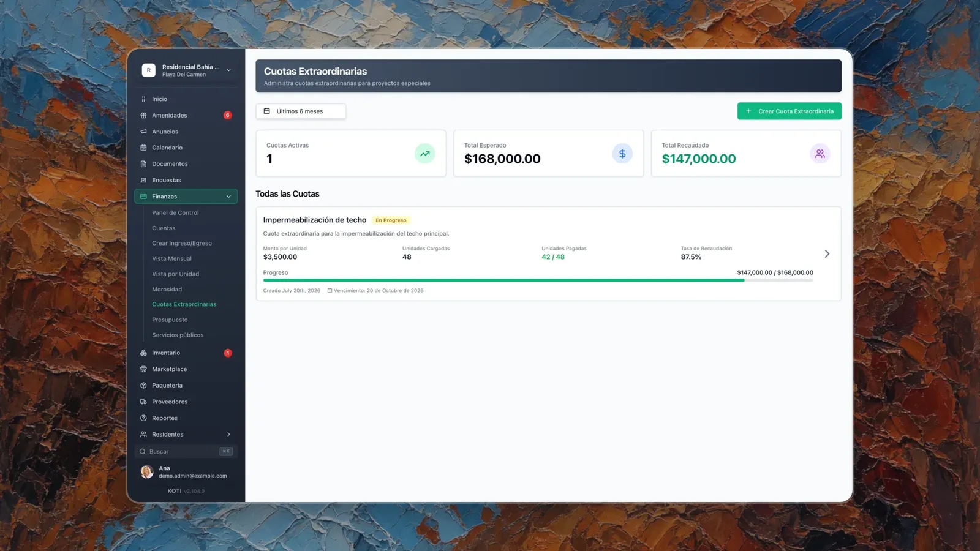Click the calendar icon in date filter

(x=267, y=111)
